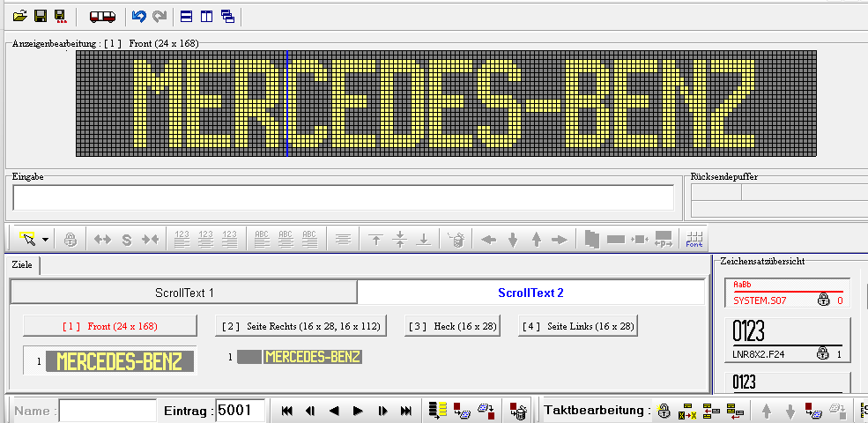Align content to vertical middle

coord(400,239)
